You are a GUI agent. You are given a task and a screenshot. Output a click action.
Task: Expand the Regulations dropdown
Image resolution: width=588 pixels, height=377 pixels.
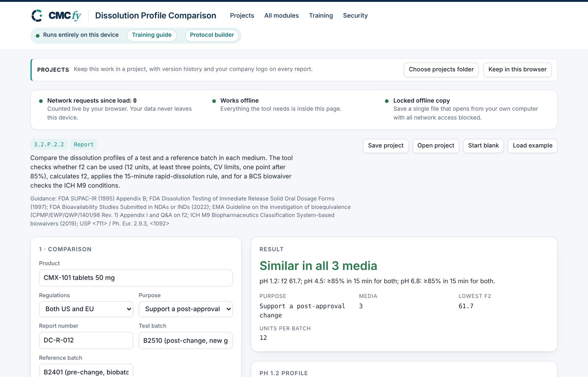(86, 309)
